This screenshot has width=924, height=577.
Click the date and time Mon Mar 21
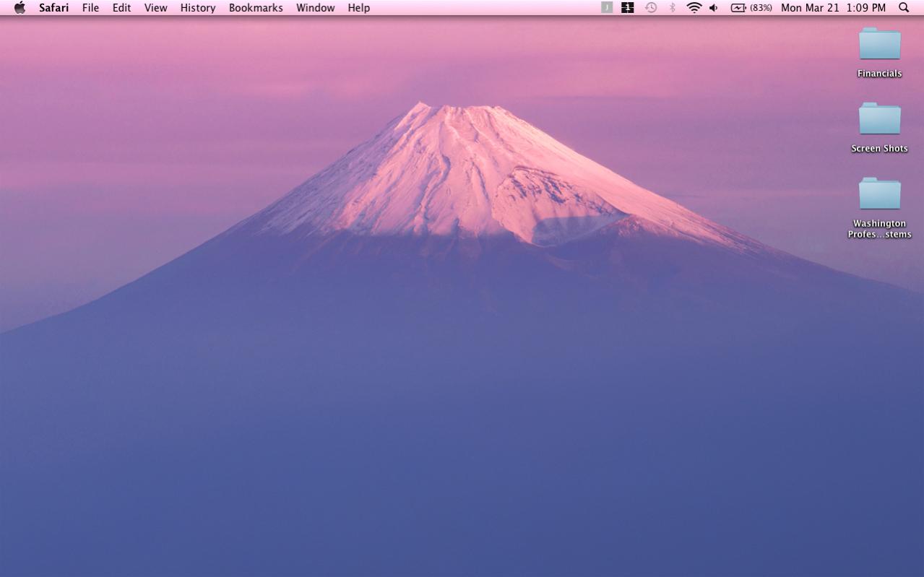click(x=833, y=8)
